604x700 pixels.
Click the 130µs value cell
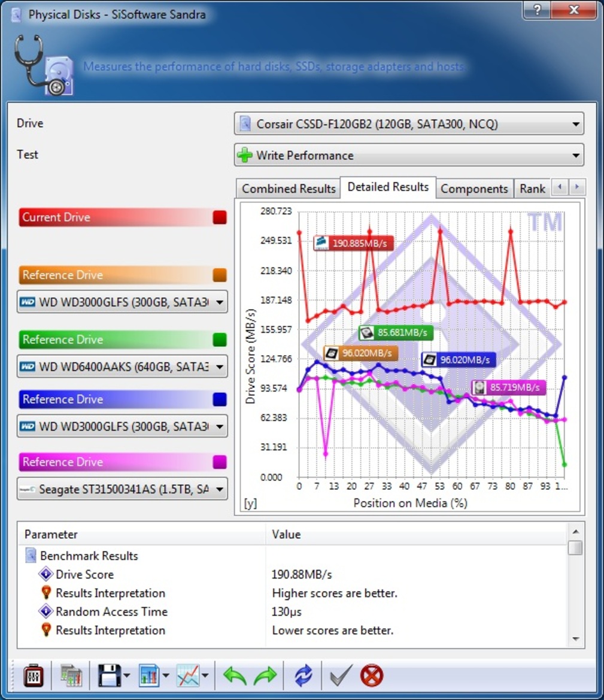tap(286, 611)
